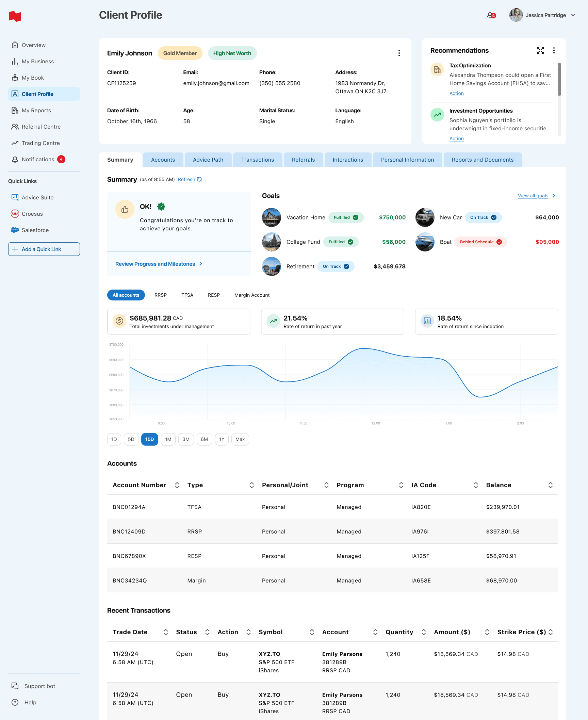Click the Boat goal thumbnail
This screenshot has height=720, width=588.
point(425,242)
